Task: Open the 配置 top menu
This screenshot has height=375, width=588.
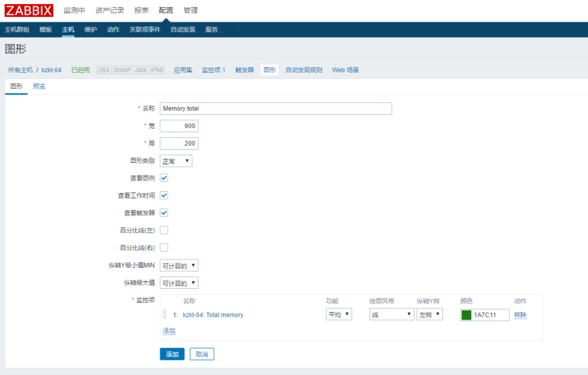Action: pos(166,10)
